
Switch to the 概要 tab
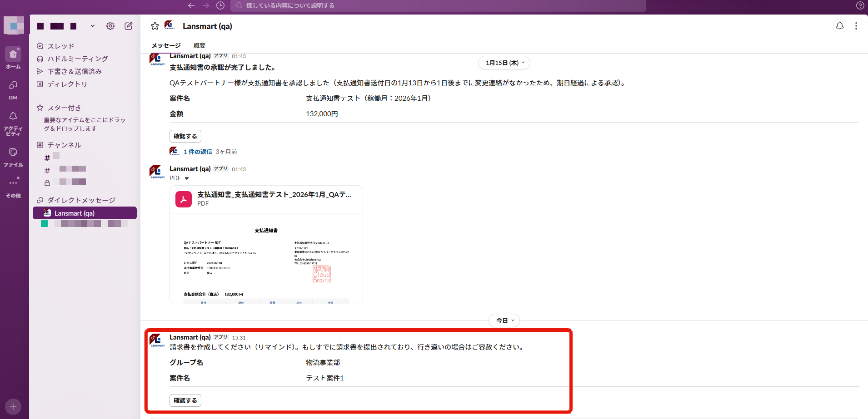click(x=200, y=45)
